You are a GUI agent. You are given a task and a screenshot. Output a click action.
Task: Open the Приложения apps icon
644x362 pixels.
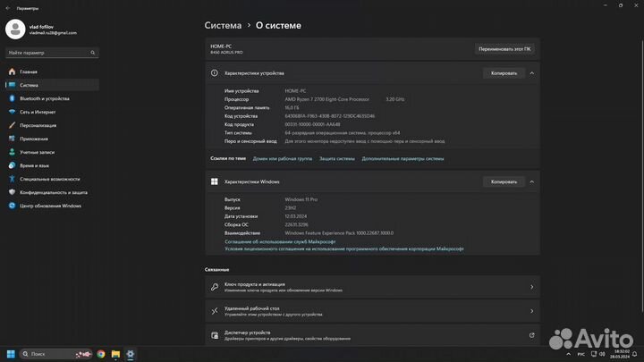(x=12, y=139)
